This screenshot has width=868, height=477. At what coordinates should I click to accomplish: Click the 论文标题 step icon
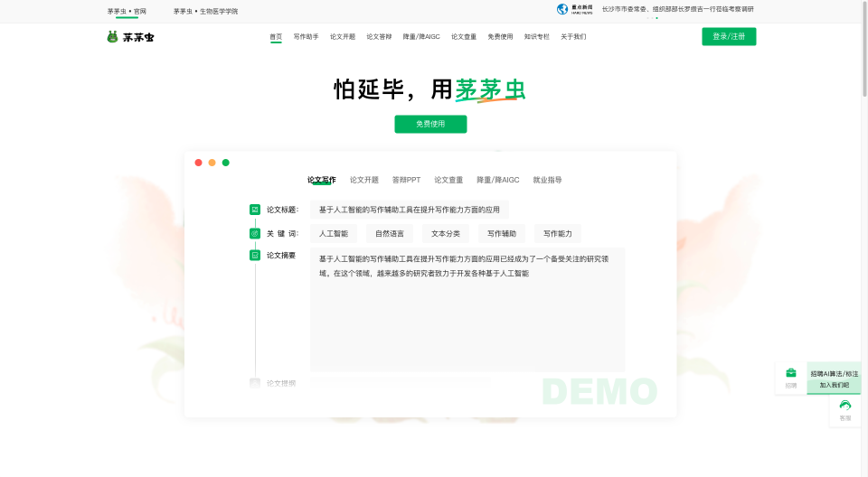coord(255,210)
